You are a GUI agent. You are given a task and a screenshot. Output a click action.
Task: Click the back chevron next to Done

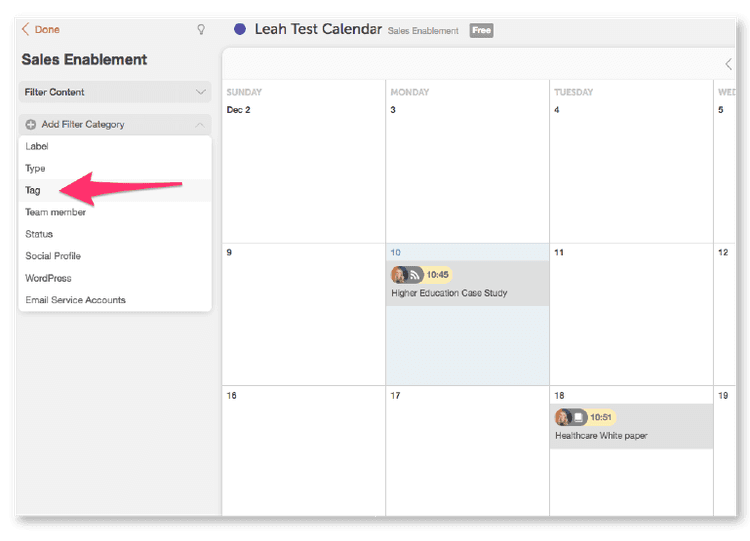[x=25, y=30]
